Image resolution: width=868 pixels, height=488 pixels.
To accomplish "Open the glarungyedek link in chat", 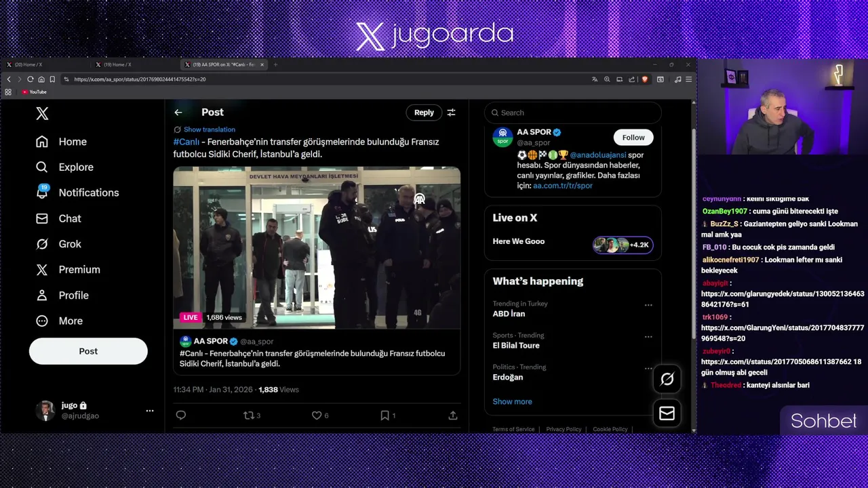I will coord(783,300).
